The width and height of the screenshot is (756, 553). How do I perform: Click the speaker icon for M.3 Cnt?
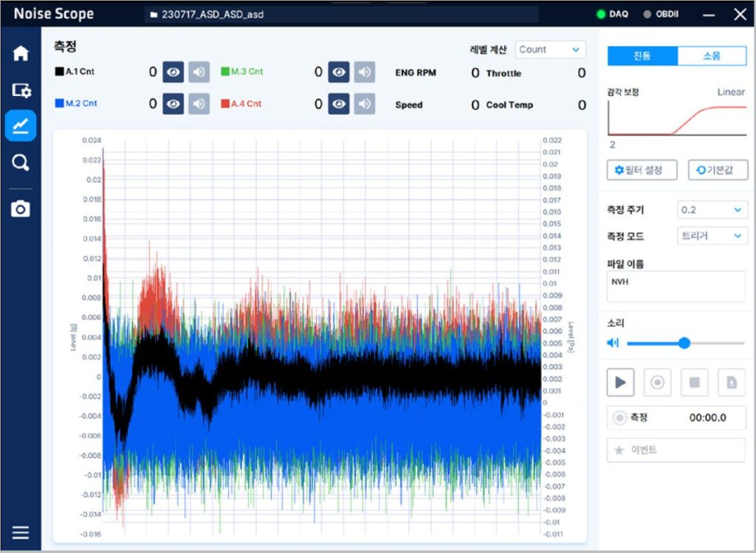tap(364, 72)
